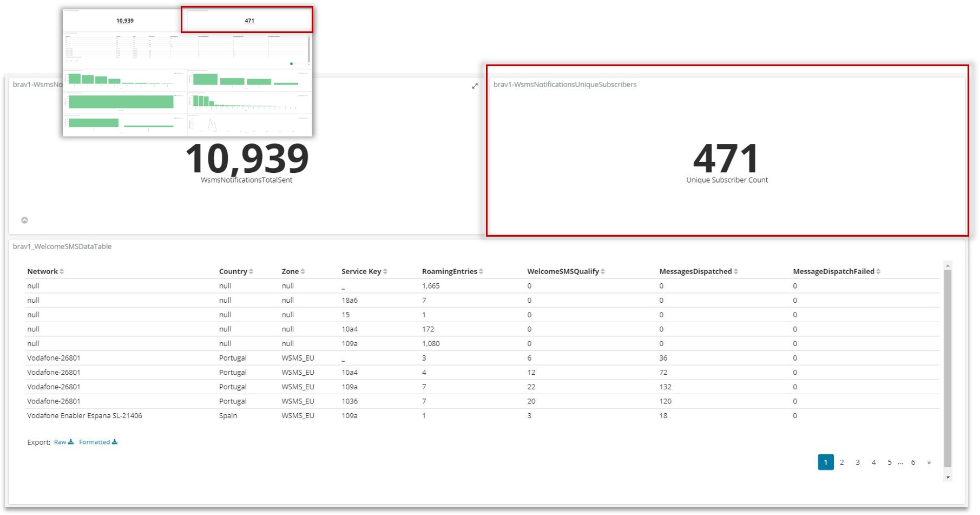Go to page 4 of the table

873,462
